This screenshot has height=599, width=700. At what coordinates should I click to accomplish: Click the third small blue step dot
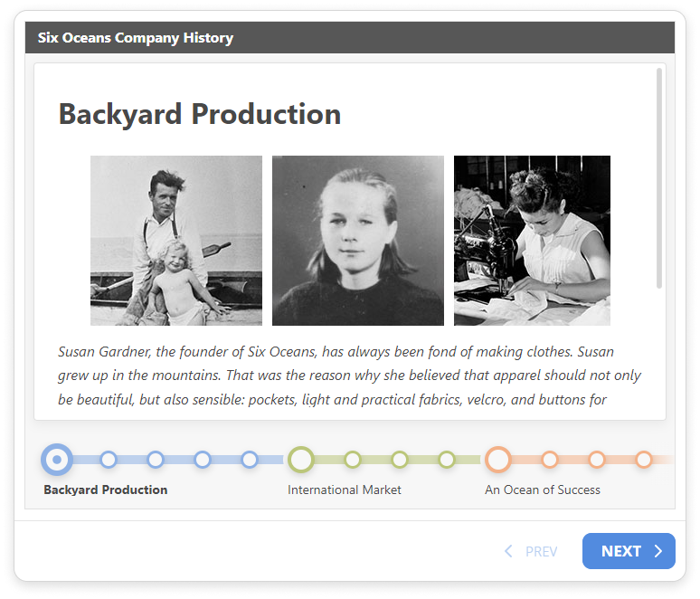click(x=203, y=460)
